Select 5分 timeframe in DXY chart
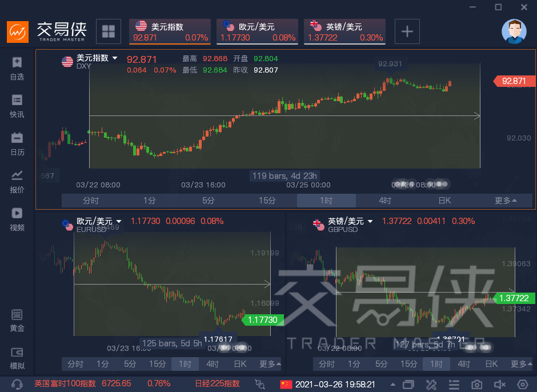The image size is (537, 392). pos(209,201)
